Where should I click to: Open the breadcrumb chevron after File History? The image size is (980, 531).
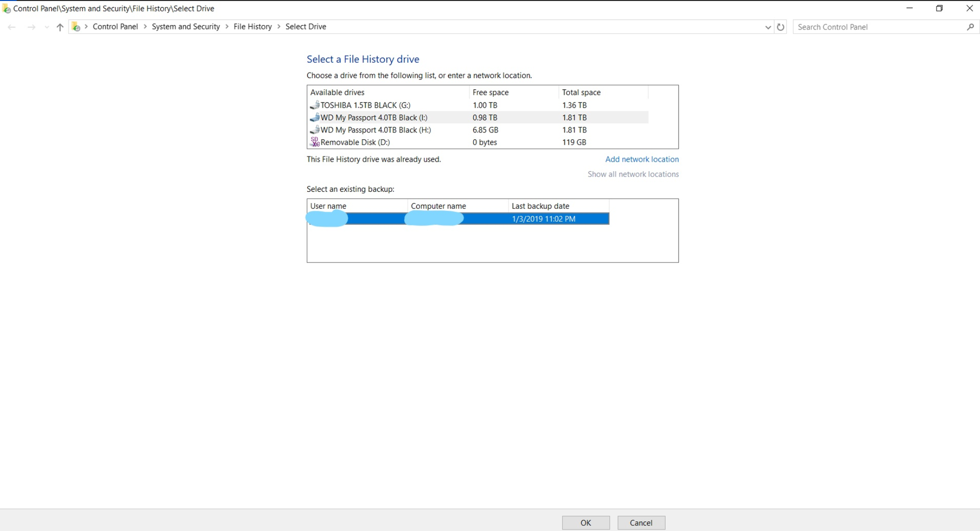pyautogui.click(x=278, y=26)
